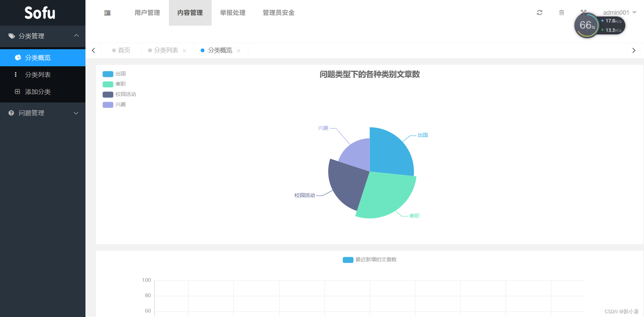Click the 校园活动 label beside the pie

305,195
